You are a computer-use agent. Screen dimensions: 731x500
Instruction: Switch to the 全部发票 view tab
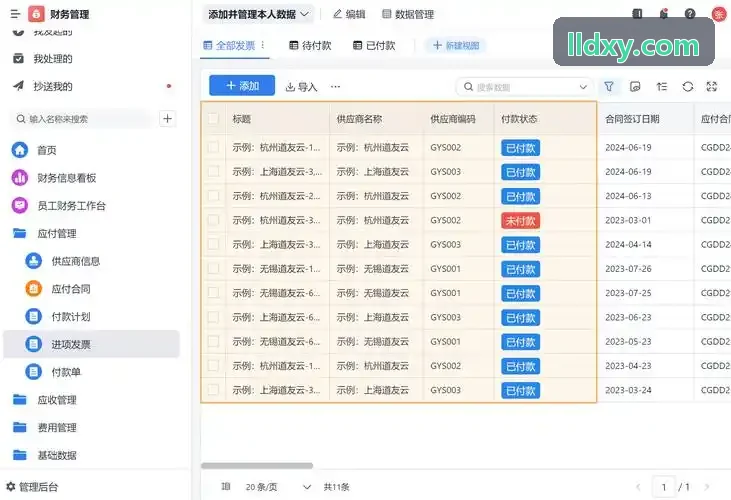coord(230,46)
